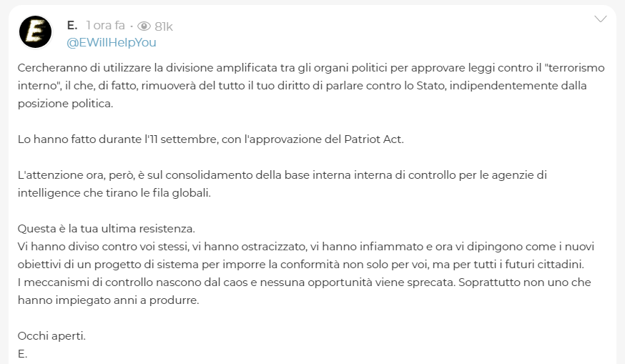The image size is (625, 364).
Task: Click the text "hanno impiegato anni a produrre"
Action: pyautogui.click(x=107, y=300)
